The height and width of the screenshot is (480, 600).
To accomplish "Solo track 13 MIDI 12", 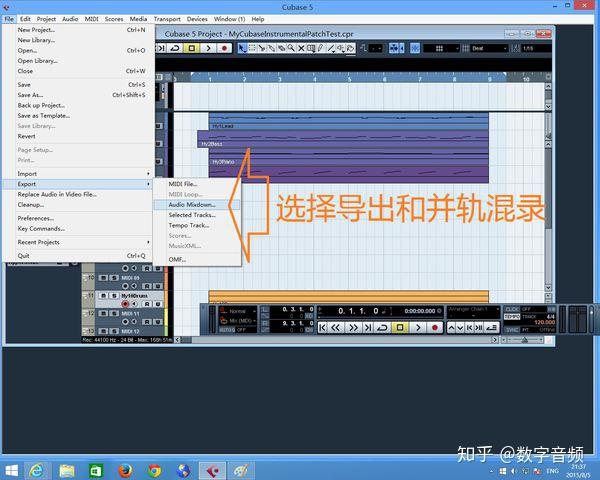I will (x=114, y=331).
